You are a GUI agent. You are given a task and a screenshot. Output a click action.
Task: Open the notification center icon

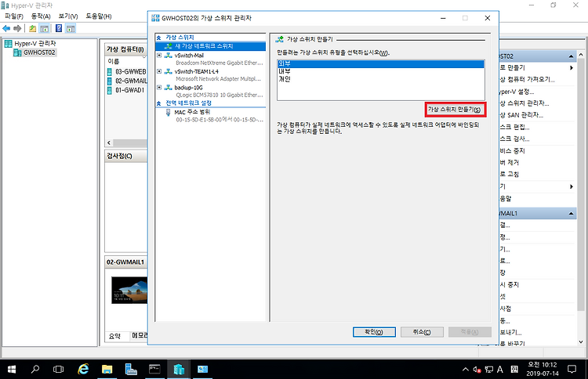572,370
